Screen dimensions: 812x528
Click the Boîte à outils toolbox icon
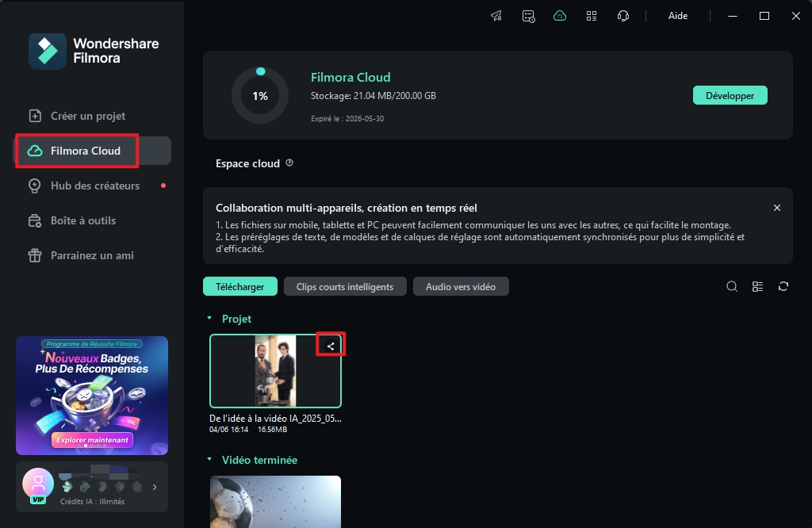(x=35, y=221)
